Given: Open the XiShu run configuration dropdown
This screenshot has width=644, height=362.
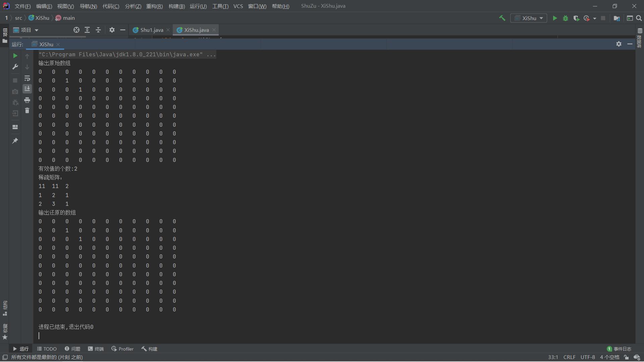Looking at the screenshot, I should [x=529, y=18].
